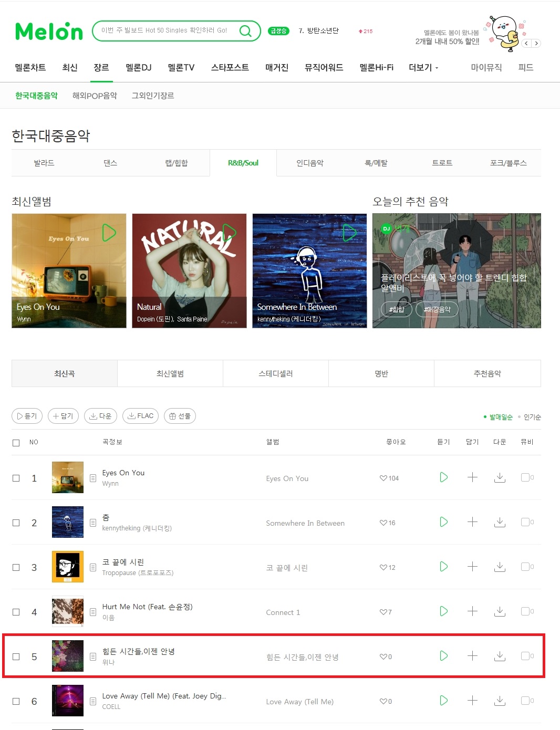
Task: Tick the checkbox for song number 3
Action: pos(16,567)
